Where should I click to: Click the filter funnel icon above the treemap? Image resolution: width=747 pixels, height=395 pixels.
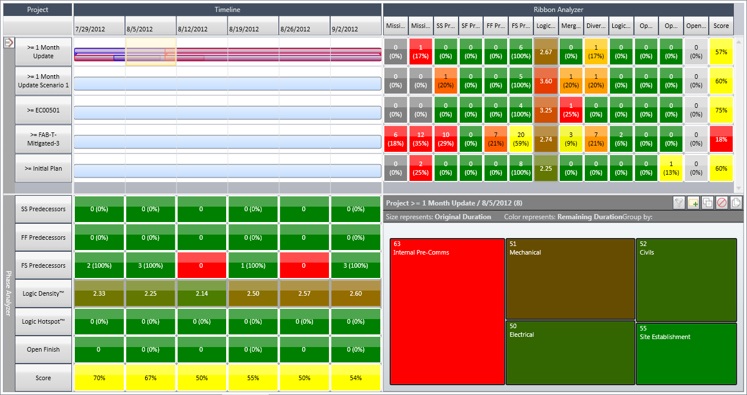678,203
